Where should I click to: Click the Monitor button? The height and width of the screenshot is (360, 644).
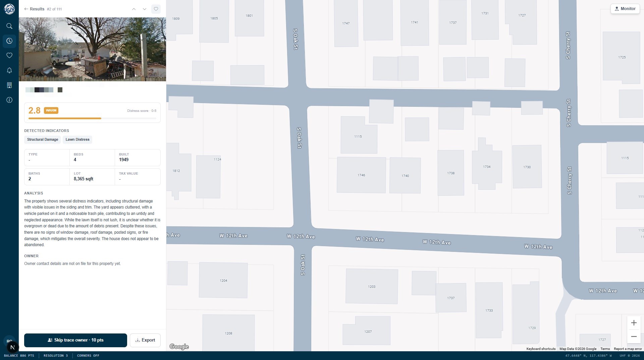[x=625, y=9]
